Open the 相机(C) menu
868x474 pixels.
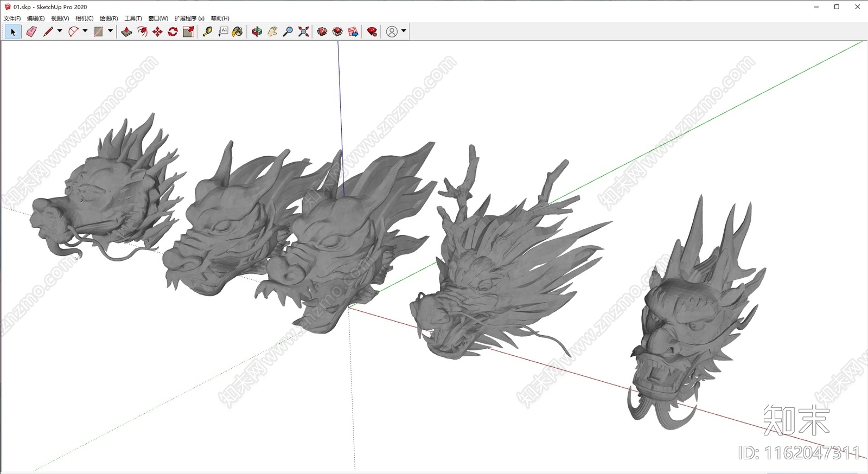tap(85, 18)
